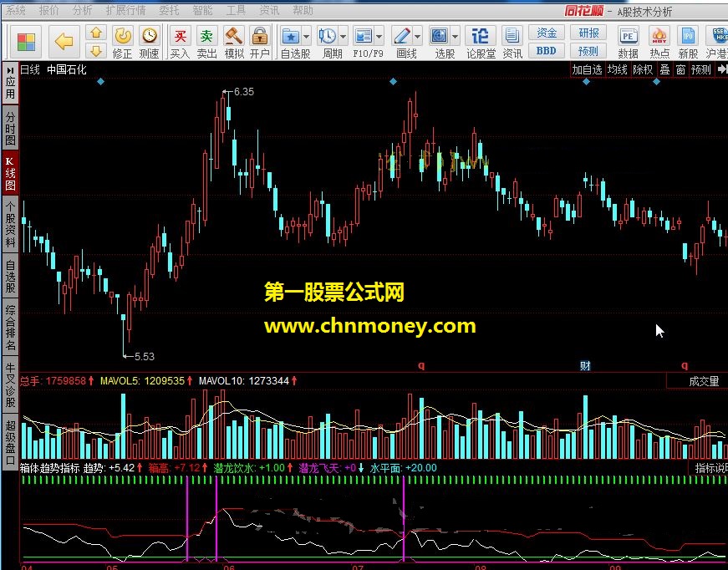Click the BBD button
The width and height of the screenshot is (728, 570).
point(546,51)
